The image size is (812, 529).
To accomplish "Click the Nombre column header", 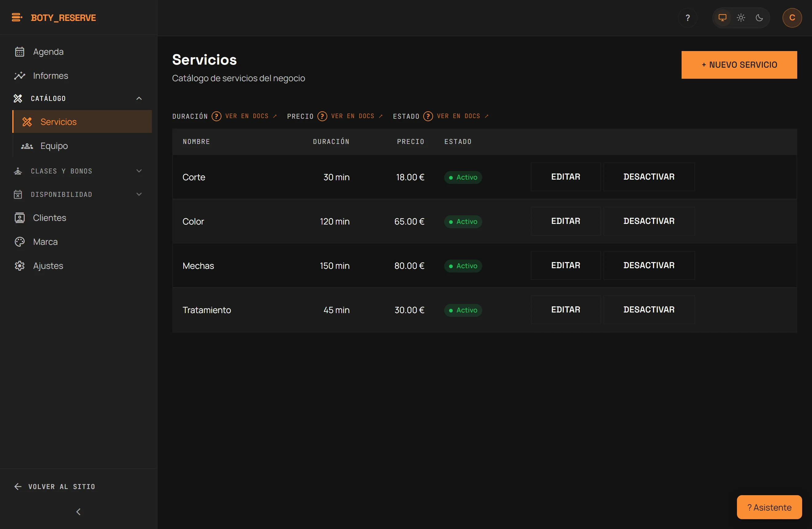I will [196, 141].
